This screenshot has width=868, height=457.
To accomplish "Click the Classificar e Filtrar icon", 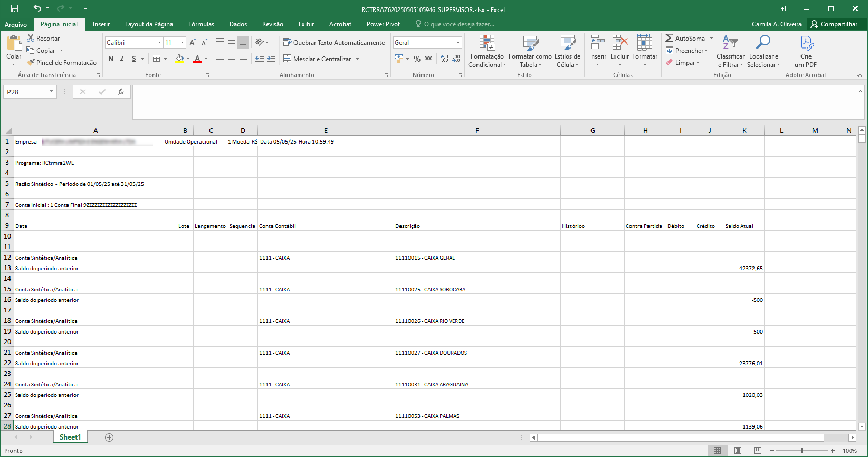I will (730, 43).
